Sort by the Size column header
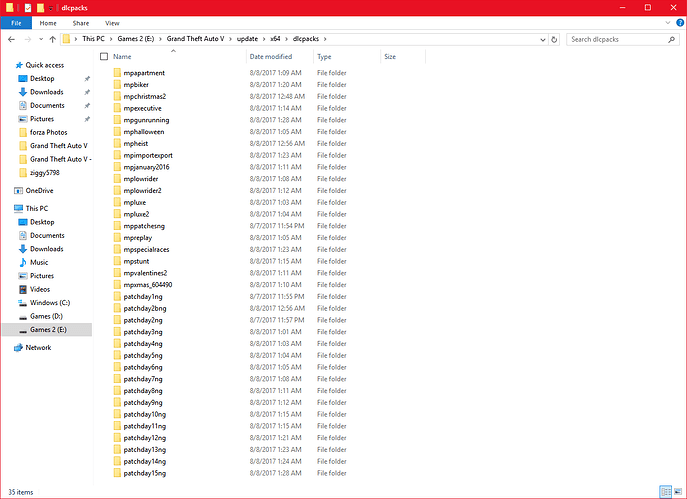687x499 pixels. pyautogui.click(x=390, y=57)
